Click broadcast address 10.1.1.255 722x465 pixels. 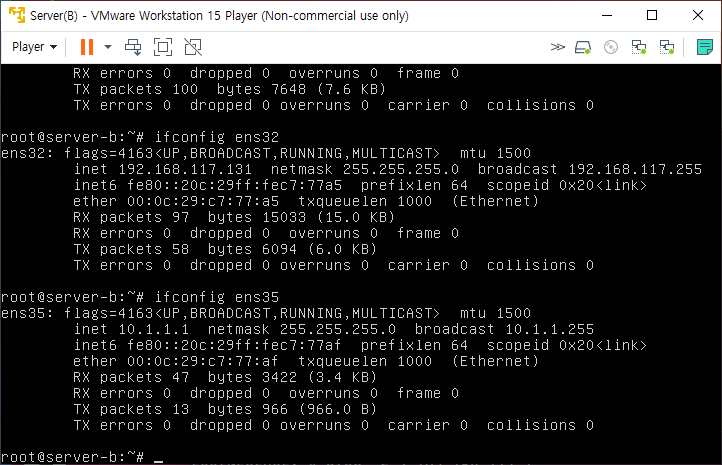click(549, 329)
